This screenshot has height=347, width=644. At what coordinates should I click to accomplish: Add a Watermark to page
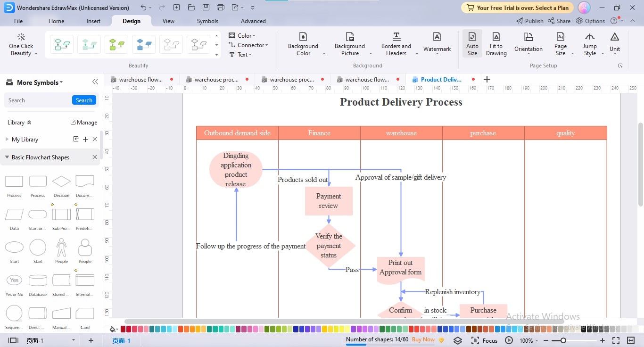[x=437, y=44]
